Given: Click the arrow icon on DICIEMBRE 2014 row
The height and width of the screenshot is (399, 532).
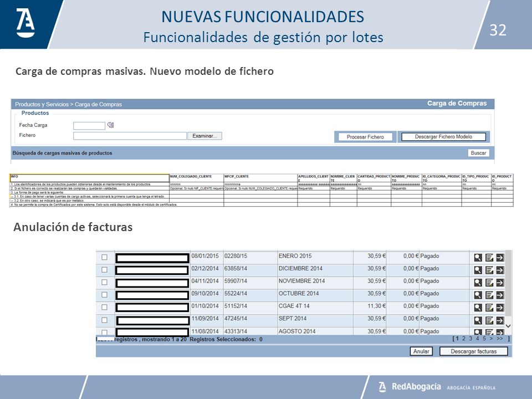Looking at the screenshot, I should click(x=500, y=270).
